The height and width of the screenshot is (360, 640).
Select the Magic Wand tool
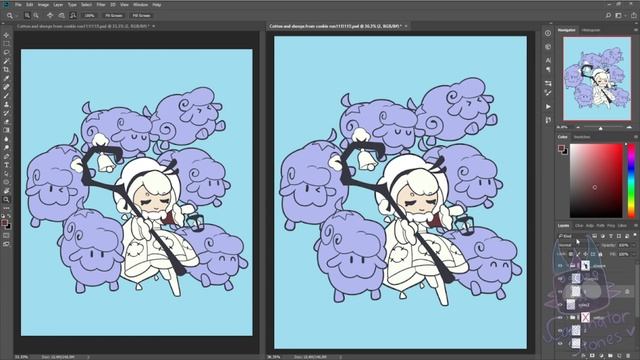[x=6, y=61]
